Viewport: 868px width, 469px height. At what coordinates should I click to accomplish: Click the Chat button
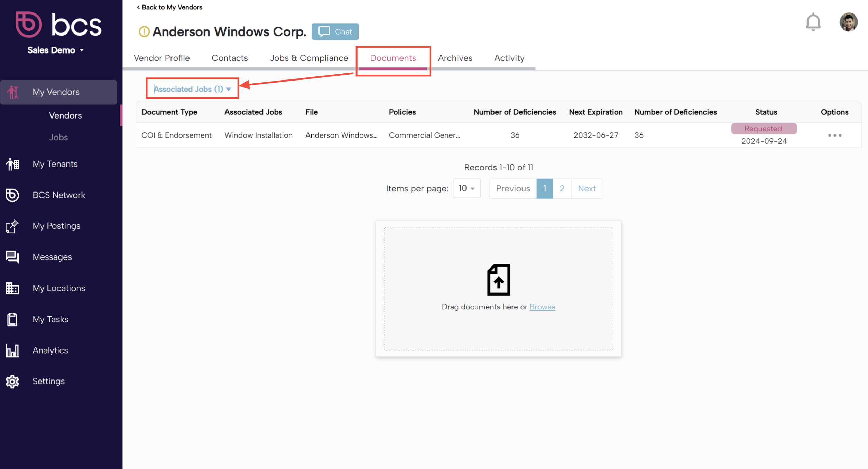(x=335, y=31)
